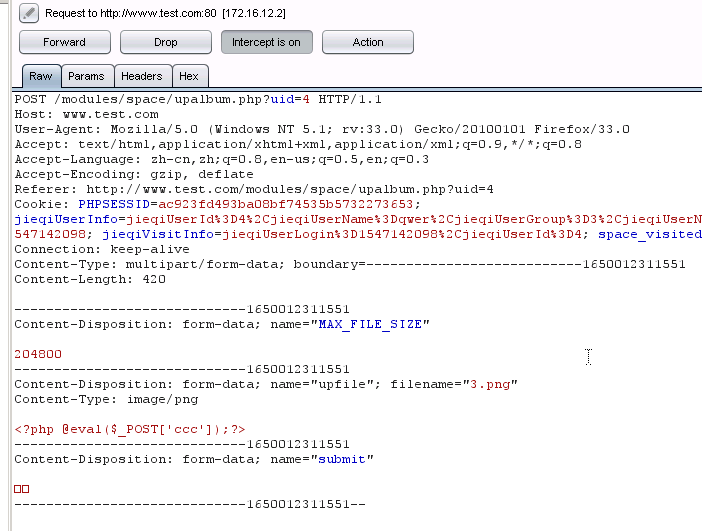Click the Content-Type: image/png line
Viewport: 702px width, 531px height.
(x=106, y=399)
